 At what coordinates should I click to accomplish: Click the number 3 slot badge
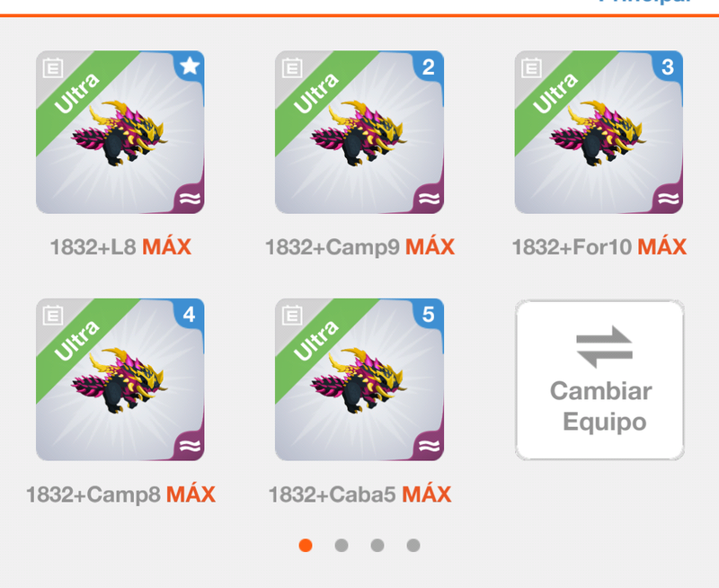[x=668, y=67]
